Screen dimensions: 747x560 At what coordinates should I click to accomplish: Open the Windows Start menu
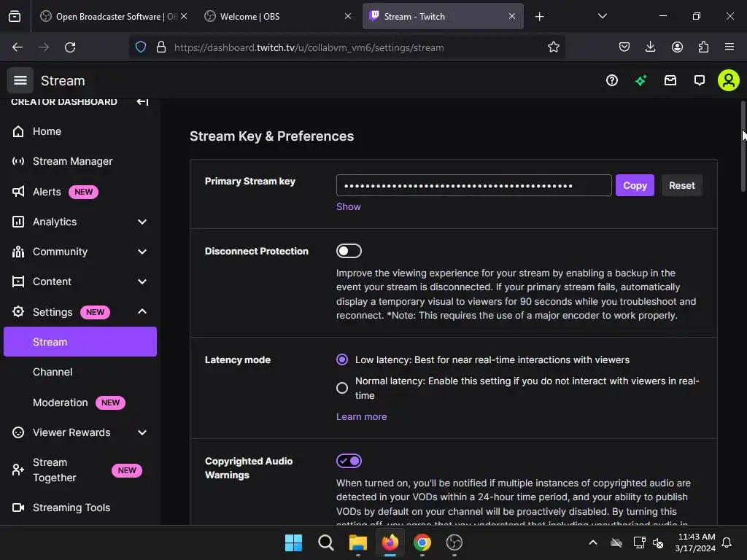coord(293,542)
